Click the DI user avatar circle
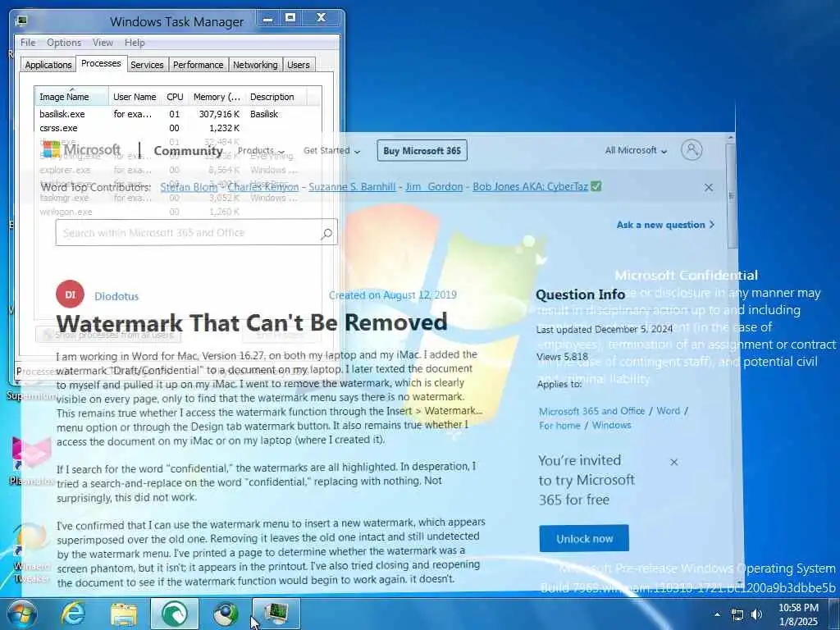Image resolution: width=840 pixels, height=630 pixels. coord(70,294)
